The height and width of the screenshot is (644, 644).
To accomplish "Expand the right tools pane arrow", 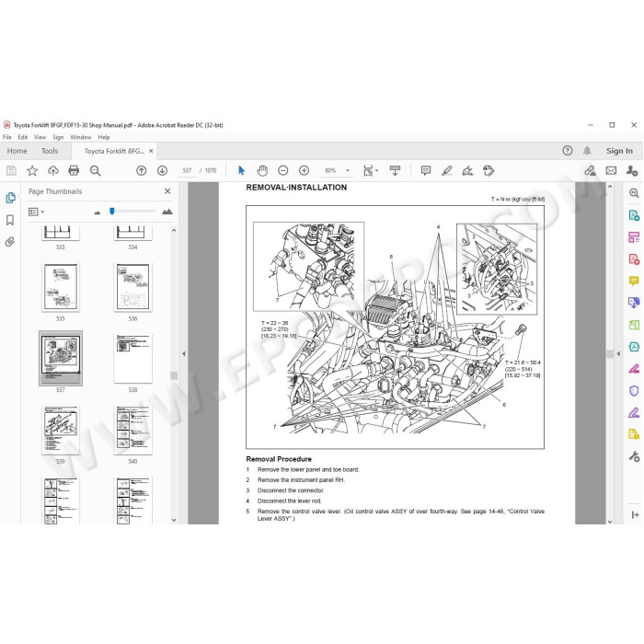I will [635, 514].
